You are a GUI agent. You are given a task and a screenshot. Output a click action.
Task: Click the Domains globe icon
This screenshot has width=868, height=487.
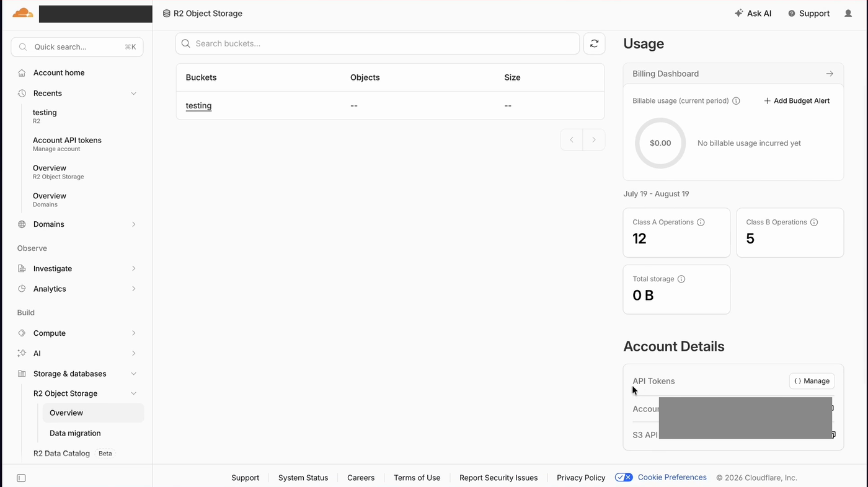tap(22, 224)
